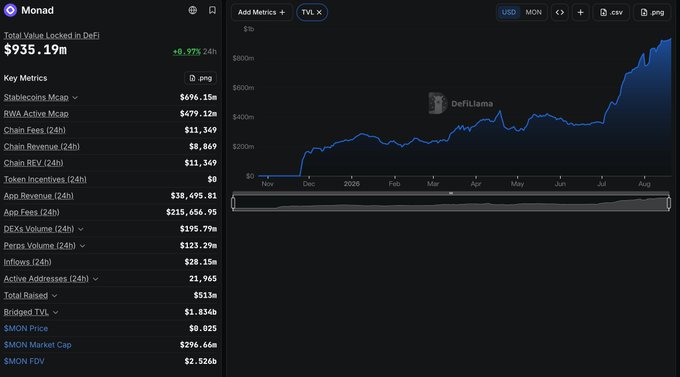Expand Total Raised details
This screenshot has height=377, width=680.
[54, 296]
